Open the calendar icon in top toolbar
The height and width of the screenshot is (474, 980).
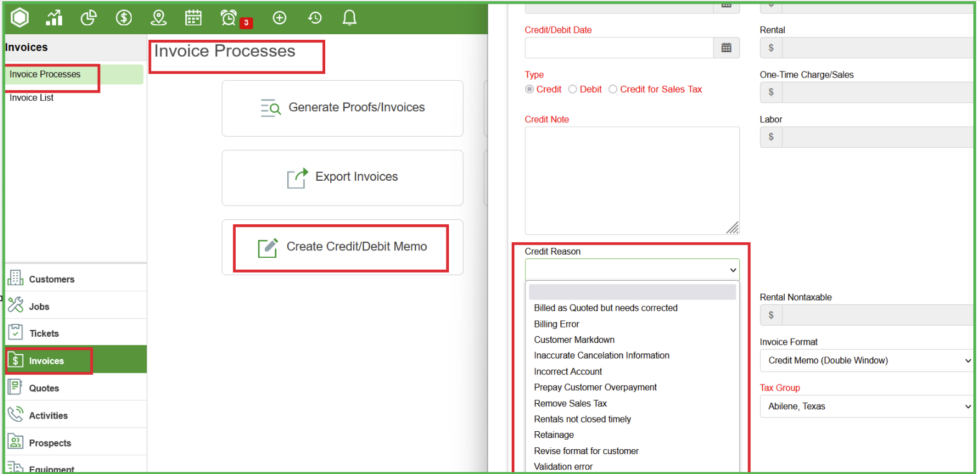(193, 18)
